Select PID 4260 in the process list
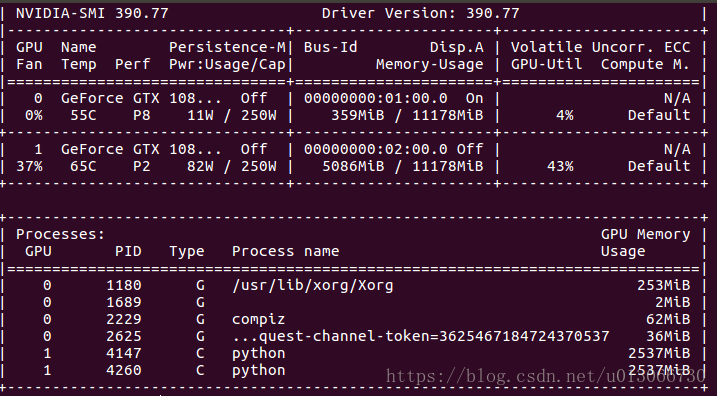The height and width of the screenshot is (396, 717). coord(124,370)
